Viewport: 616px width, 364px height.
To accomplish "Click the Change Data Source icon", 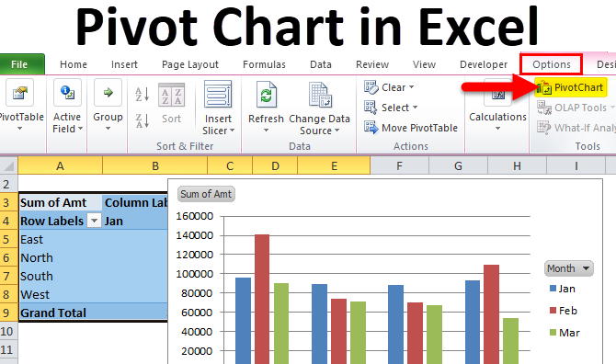I will (x=320, y=95).
